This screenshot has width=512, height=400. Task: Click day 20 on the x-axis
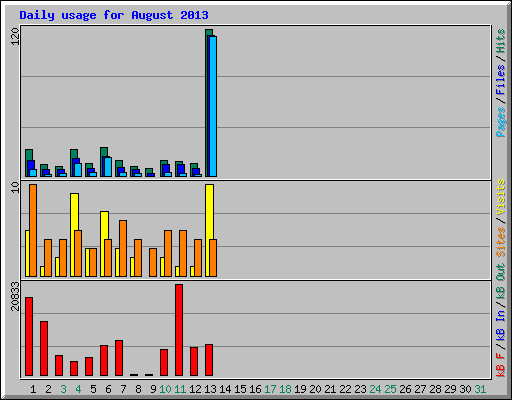315,389
